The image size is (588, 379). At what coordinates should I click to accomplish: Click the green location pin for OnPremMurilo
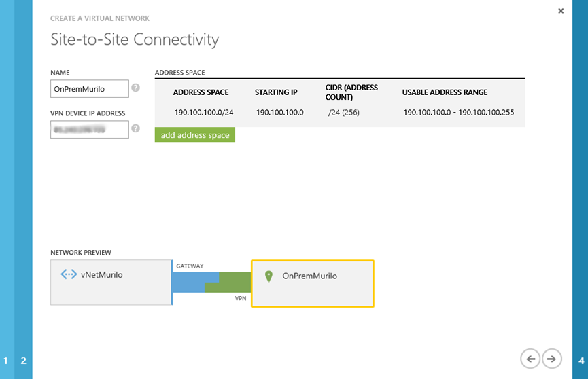point(269,276)
